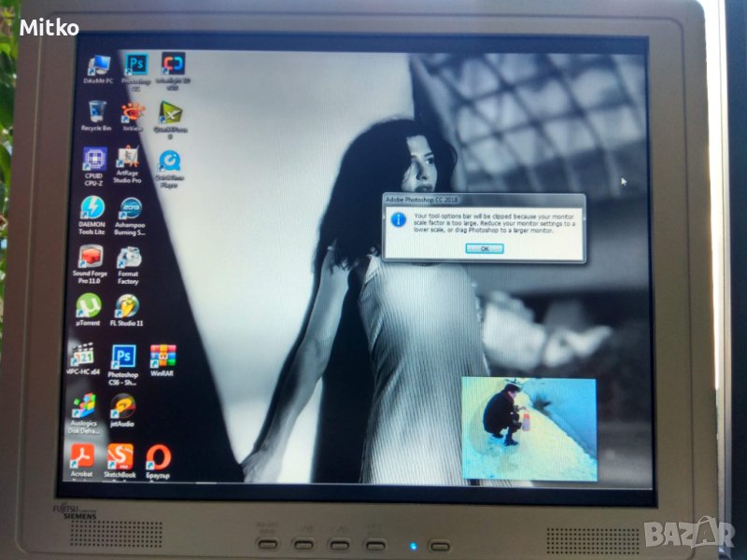Launch Sound Forge Pro 11.0
Screen dimensions: 747x560
tap(91, 258)
